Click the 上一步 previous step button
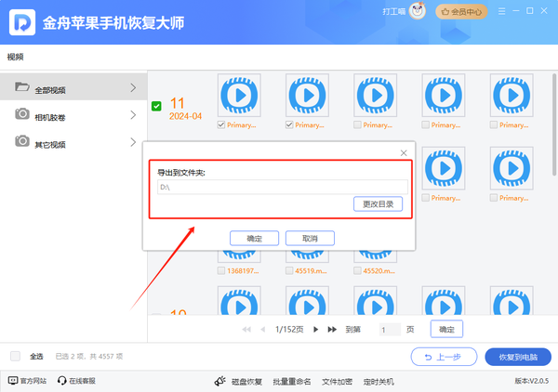 444,357
